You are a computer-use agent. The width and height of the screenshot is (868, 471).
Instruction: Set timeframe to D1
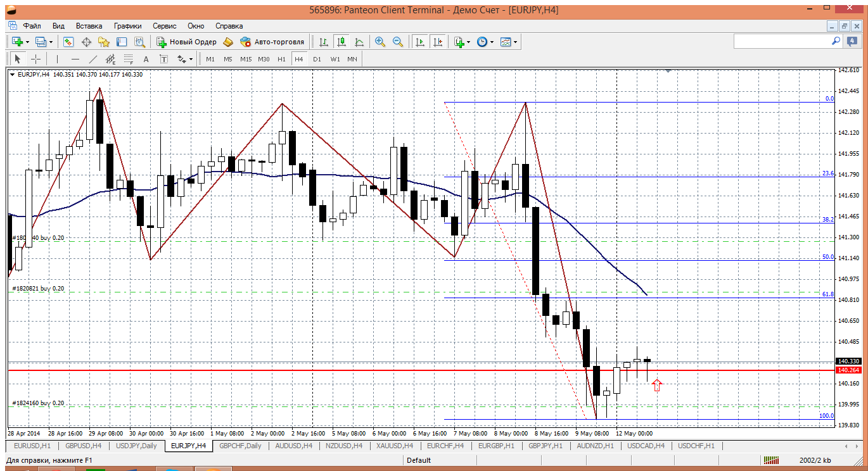pyautogui.click(x=317, y=59)
